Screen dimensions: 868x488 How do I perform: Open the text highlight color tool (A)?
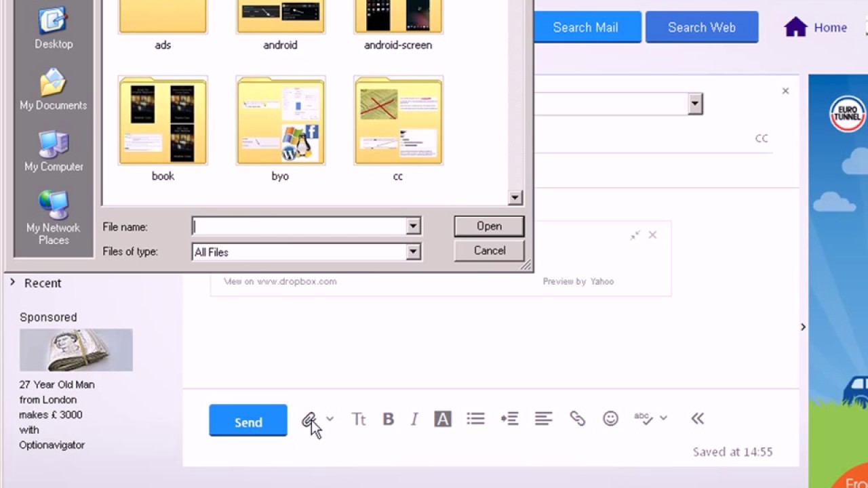(x=442, y=419)
